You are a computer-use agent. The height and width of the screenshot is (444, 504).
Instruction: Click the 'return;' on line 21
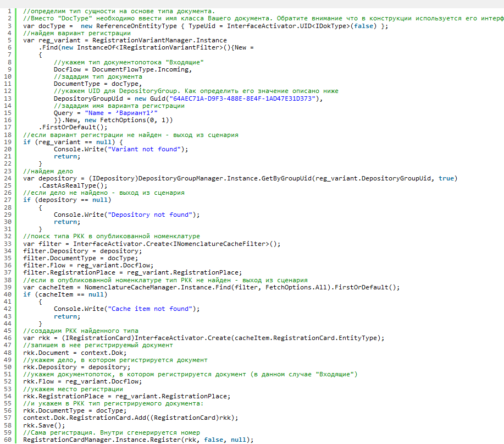point(67,157)
